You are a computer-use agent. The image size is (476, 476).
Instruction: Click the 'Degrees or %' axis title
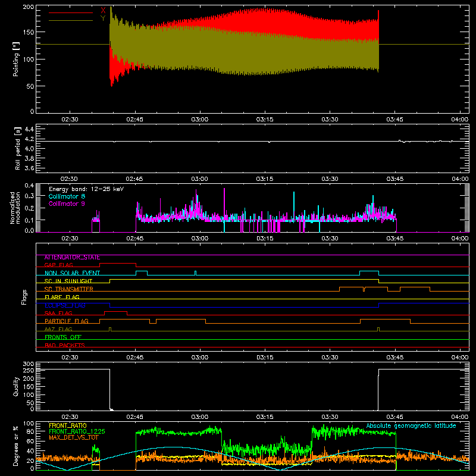[16, 446]
